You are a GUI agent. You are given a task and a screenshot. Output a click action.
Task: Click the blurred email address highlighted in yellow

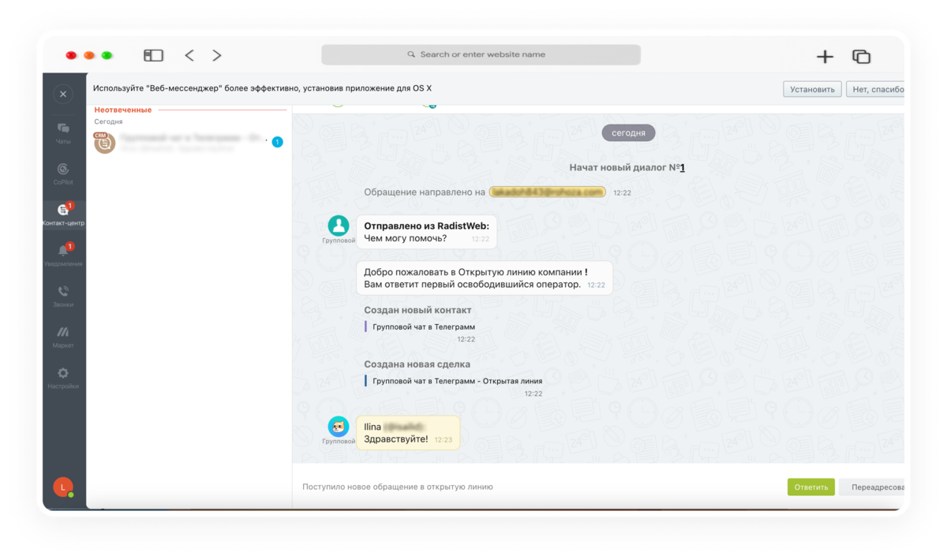pyautogui.click(x=548, y=192)
